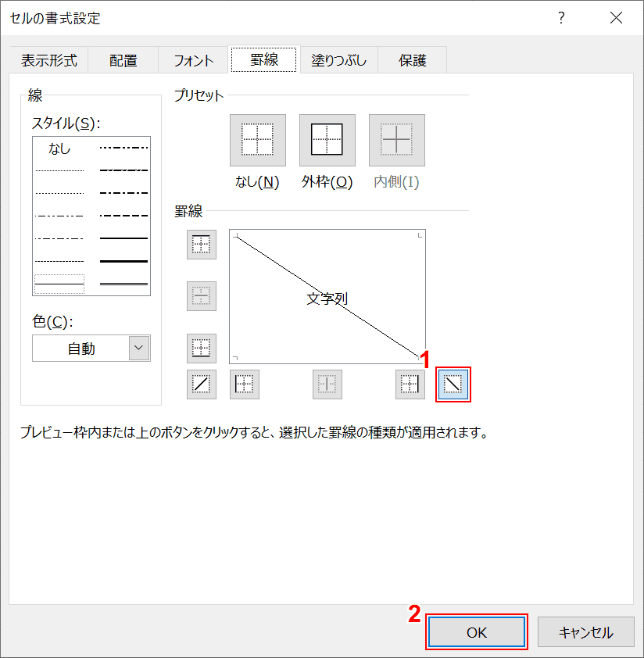The image size is (644, 658).
Task: Confirm with the OK button
Action: (477, 632)
